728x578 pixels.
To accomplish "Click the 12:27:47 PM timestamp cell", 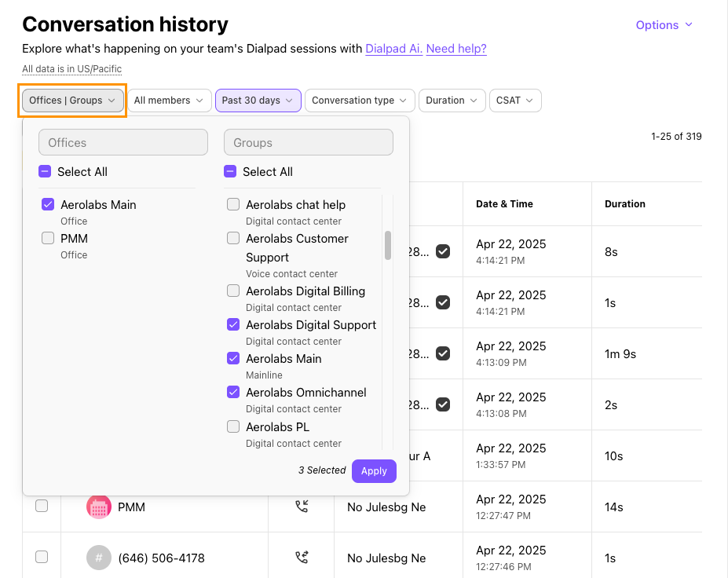I will [503, 516].
